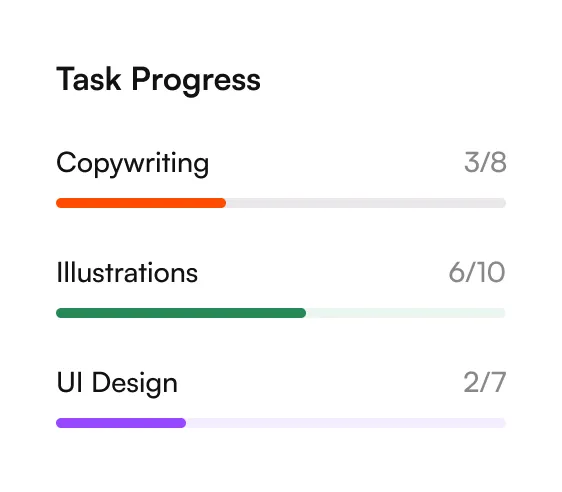Screen dimensions: 562x492
Task: Click the letters UI in UI Design
Action: [70, 382]
